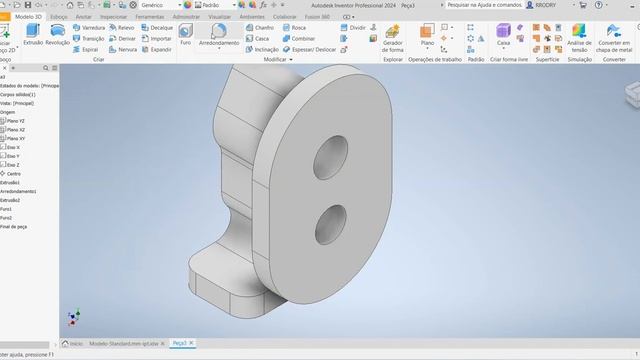Select the Nervura rib tool
Image resolution: width=640 pixels, height=360 pixels.
pyautogui.click(x=123, y=49)
